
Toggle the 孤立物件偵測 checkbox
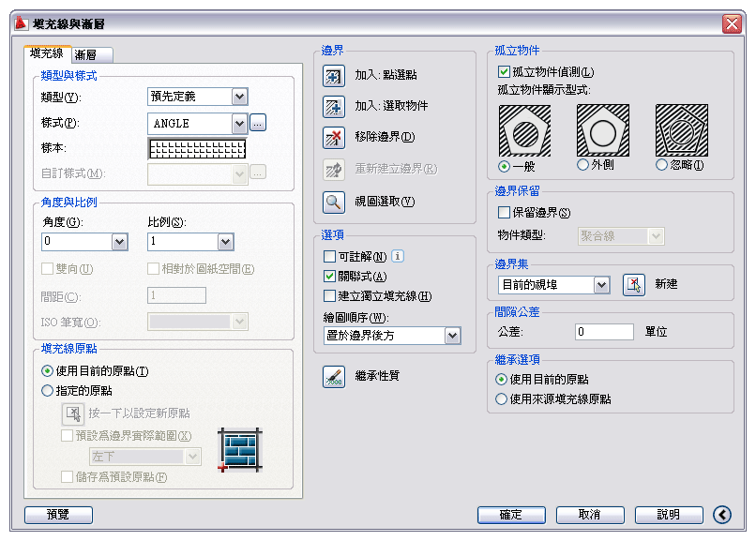tap(505, 72)
